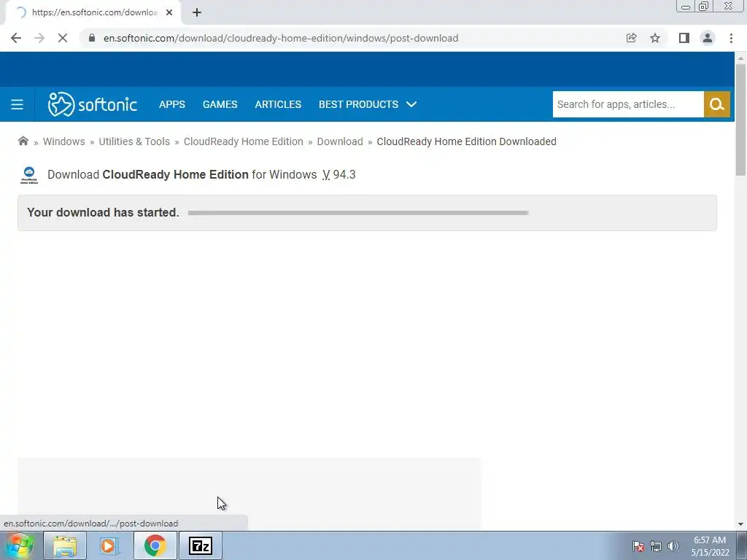Click the 'Your download has started.' text
This screenshot has height=560, width=747.
point(104,212)
